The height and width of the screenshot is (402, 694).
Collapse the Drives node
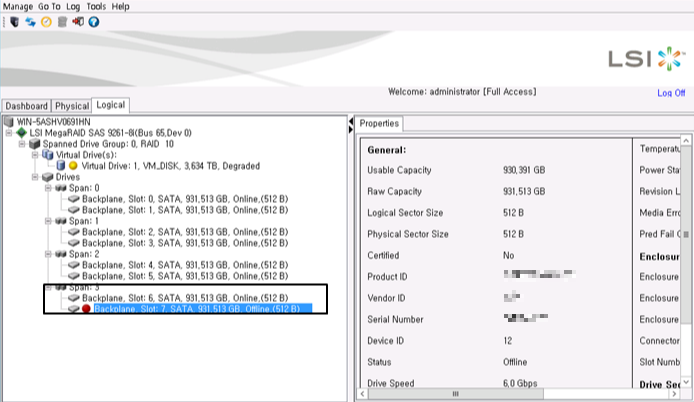(x=35, y=177)
